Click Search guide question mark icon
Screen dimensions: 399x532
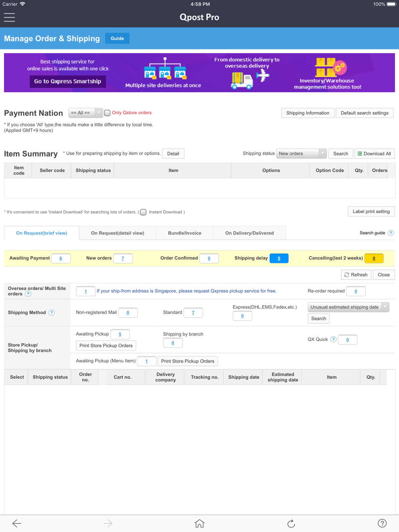coord(391,233)
